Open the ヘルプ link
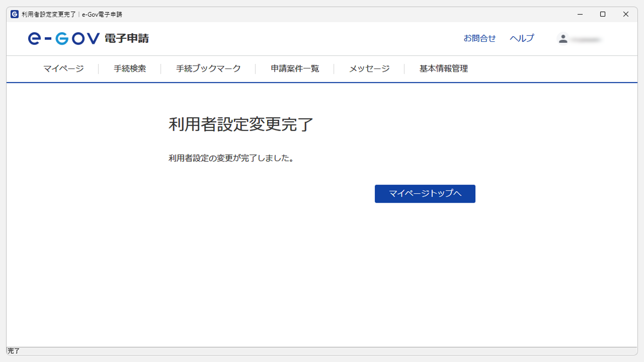Viewport: 644px width, 362px height. pos(522,38)
